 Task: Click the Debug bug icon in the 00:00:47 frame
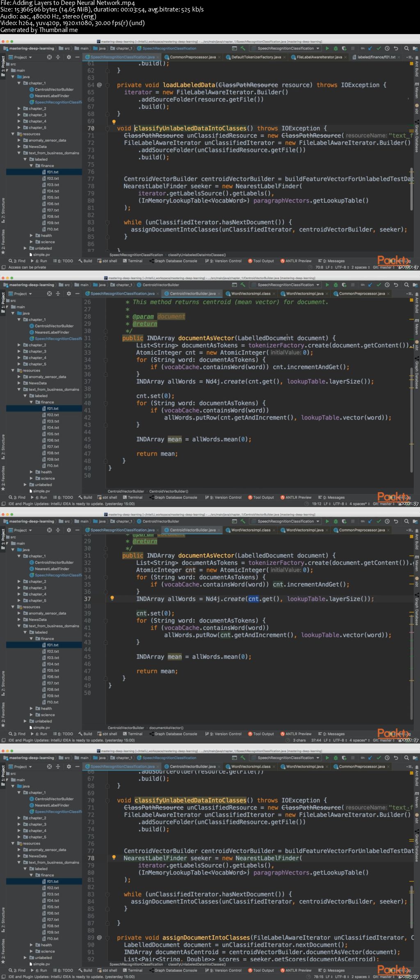336,48
